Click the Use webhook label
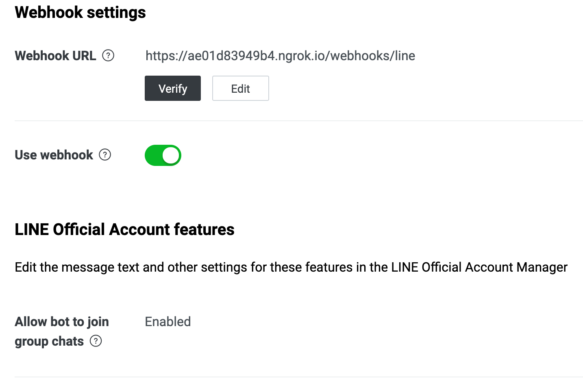The height and width of the screenshot is (392, 583). point(54,155)
